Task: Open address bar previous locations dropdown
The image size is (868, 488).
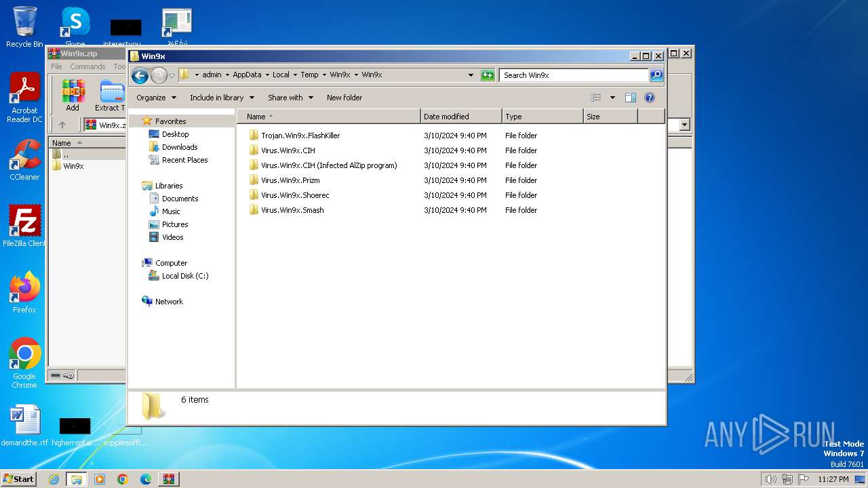Action: (x=471, y=75)
